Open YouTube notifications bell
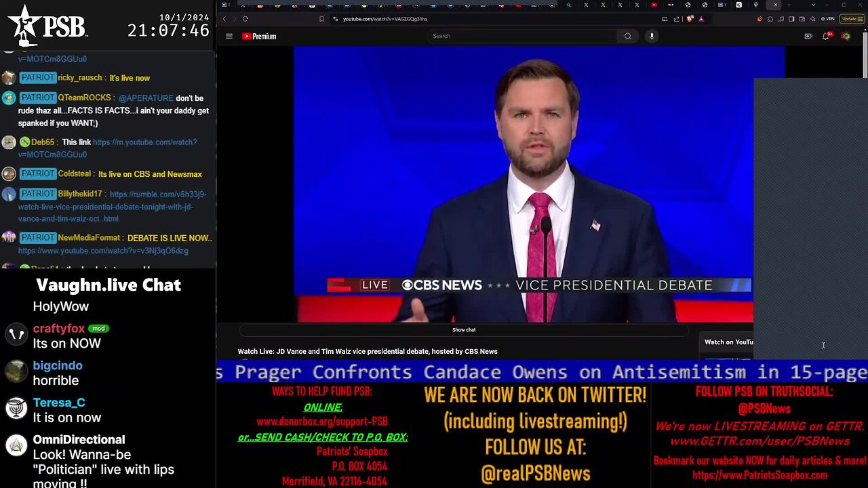The image size is (868, 488). click(x=826, y=36)
